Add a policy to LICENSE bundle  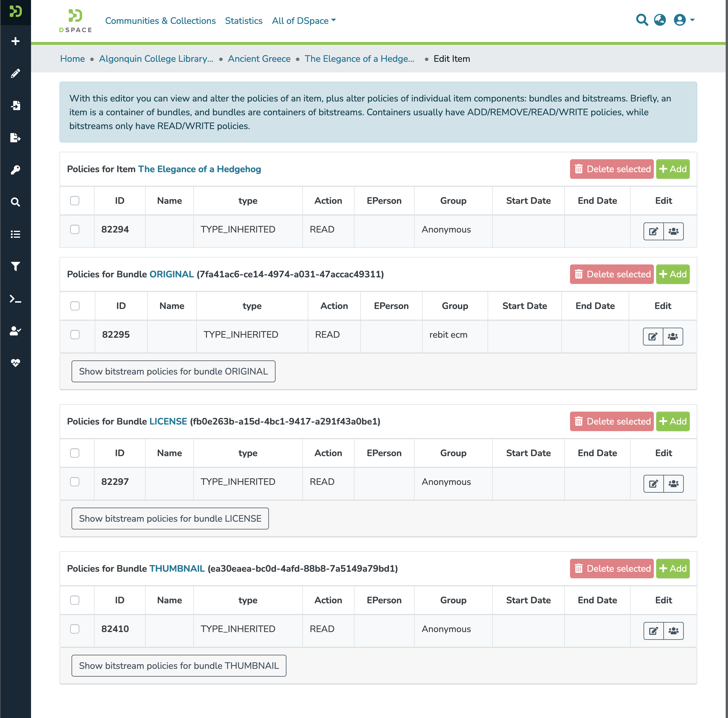pos(673,421)
